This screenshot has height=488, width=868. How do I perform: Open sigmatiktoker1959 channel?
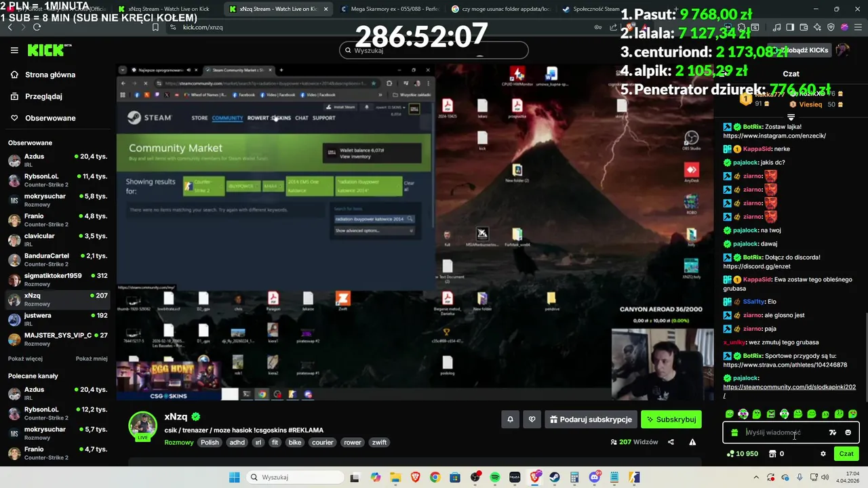point(58,279)
